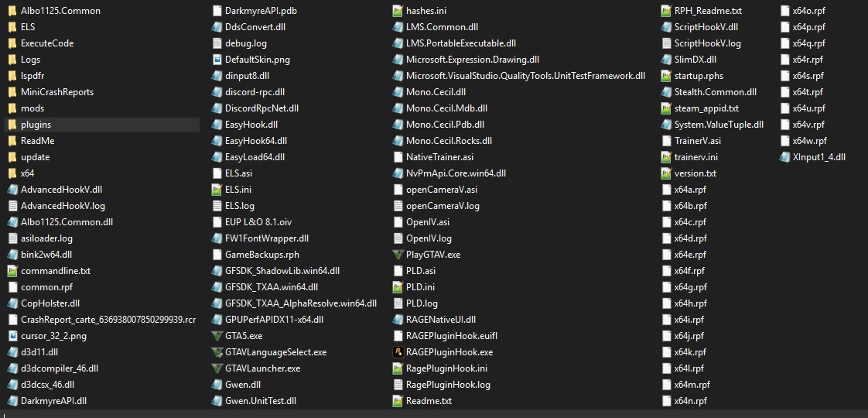Select RAGEPluginHook.euifl file name
Image resolution: width=868 pixels, height=418 pixels.
(x=453, y=336)
